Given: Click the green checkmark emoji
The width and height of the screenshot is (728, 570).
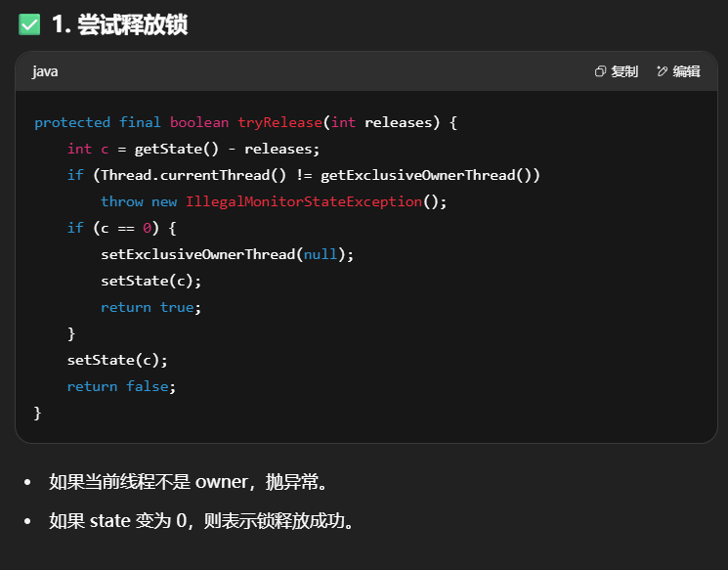Looking at the screenshot, I should click(x=29, y=24).
